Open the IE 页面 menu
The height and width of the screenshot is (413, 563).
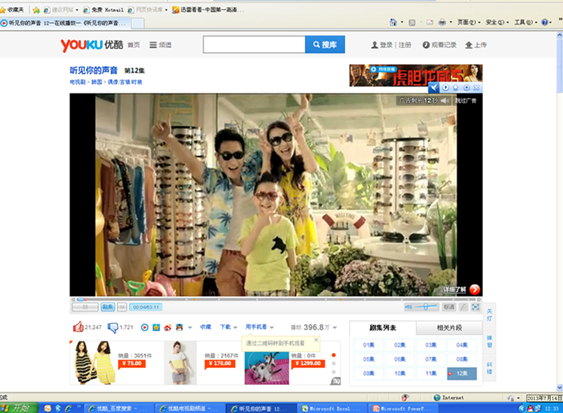(469, 22)
